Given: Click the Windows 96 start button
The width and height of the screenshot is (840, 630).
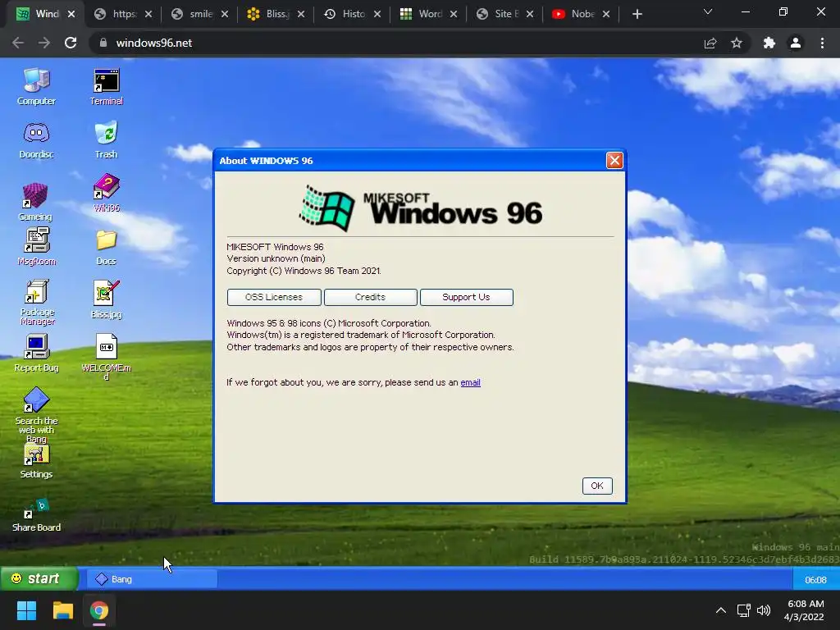Looking at the screenshot, I should (x=39, y=578).
